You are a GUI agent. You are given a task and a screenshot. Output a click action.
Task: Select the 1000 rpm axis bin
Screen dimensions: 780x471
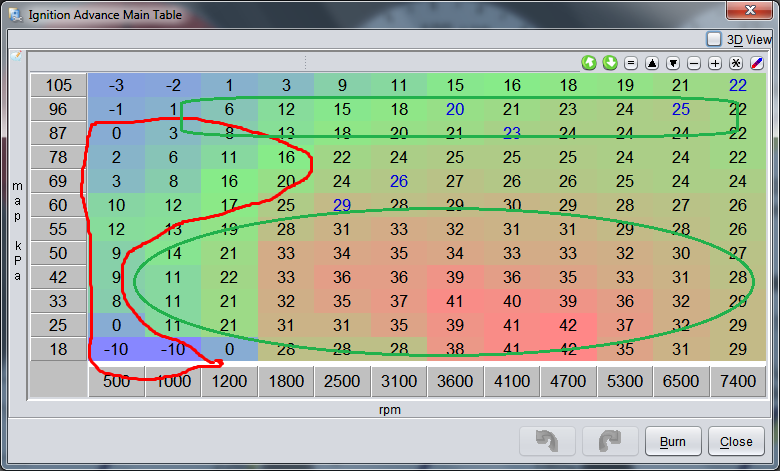[x=173, y=381]
